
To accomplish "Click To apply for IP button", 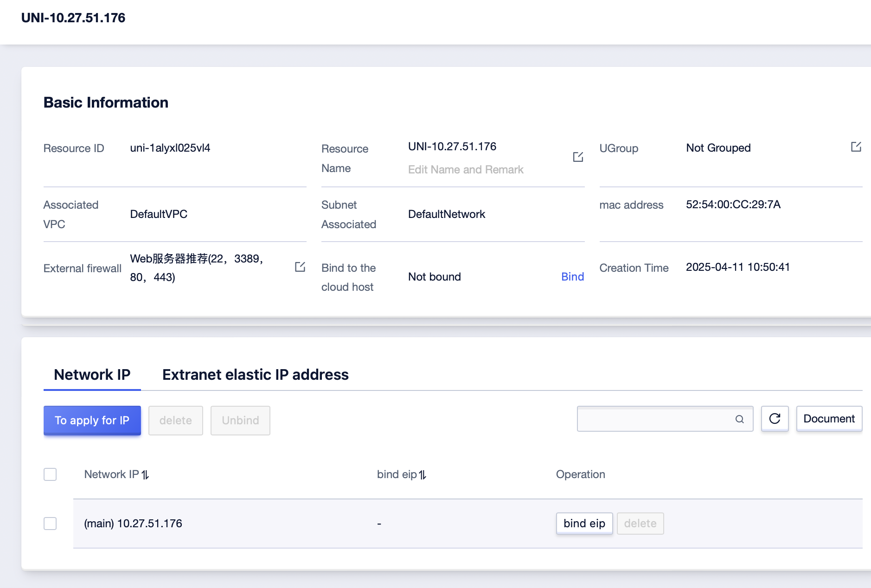I will pos(92,420).
